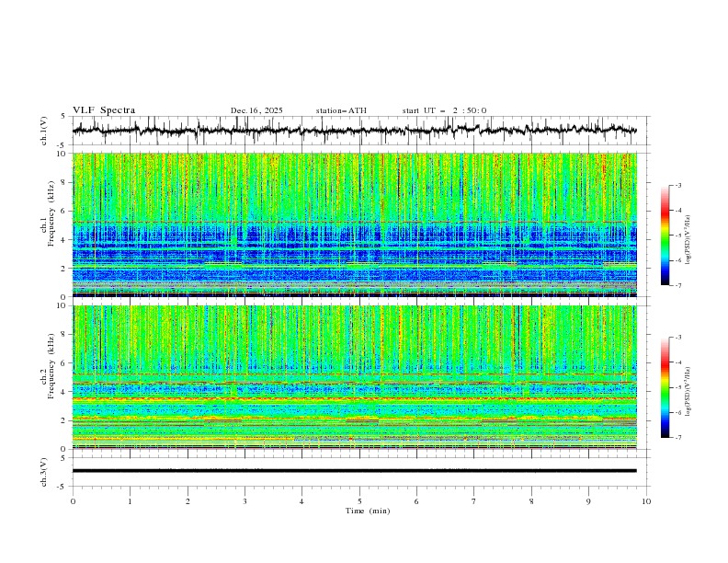Click the ch.1 voltage waveform trace
Image resolution: width=728 pixels, height=563 pixels.
(355, 130)
